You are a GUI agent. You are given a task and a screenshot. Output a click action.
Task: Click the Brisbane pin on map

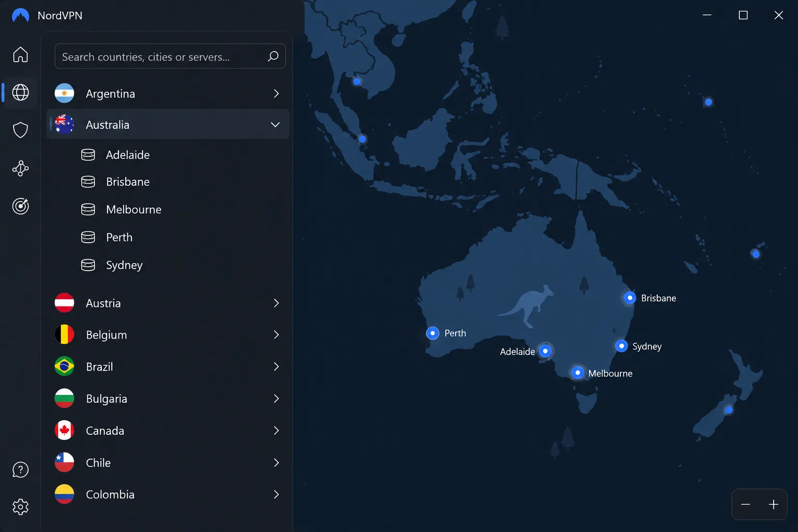tap(630, 298)
